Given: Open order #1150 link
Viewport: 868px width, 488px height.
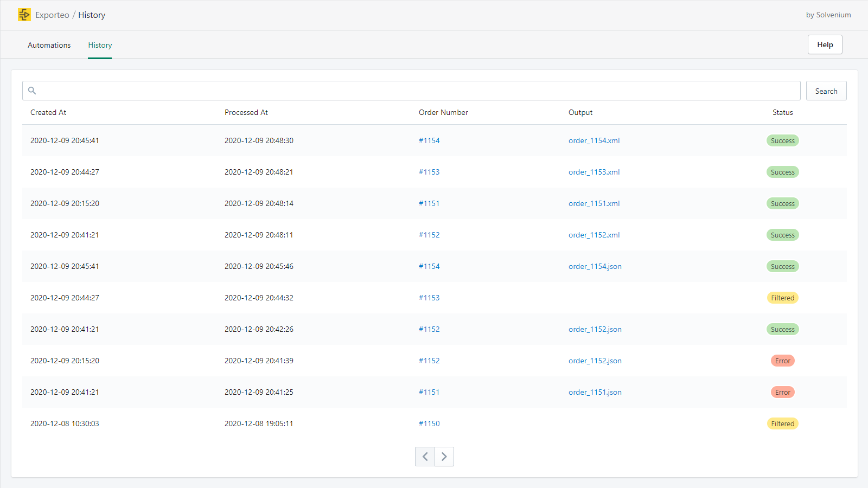Looking at the screenshot, I should point(429,423).
